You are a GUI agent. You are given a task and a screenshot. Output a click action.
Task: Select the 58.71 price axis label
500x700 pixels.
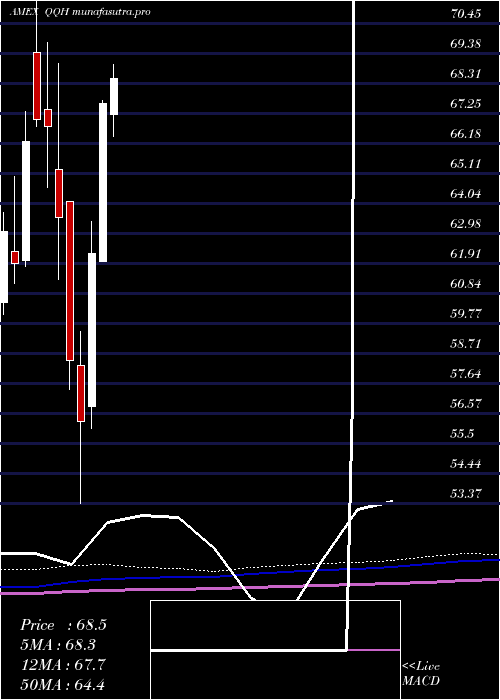466,344
